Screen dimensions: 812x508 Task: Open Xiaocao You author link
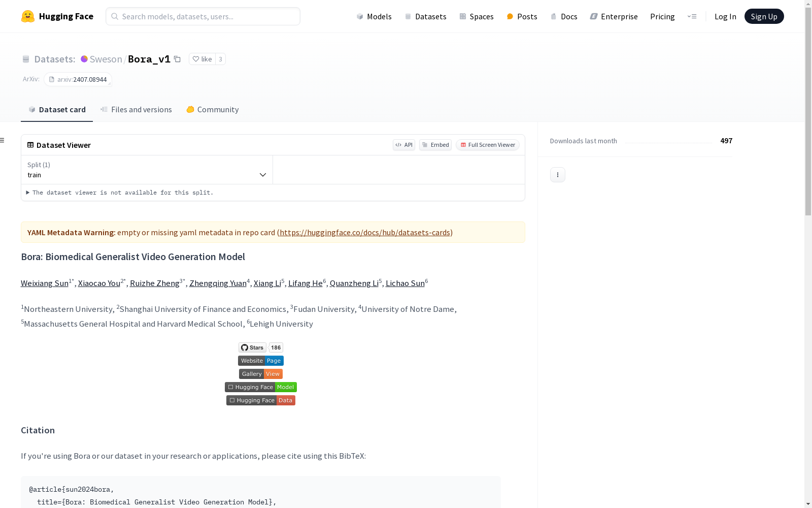[x=99, y=283]
